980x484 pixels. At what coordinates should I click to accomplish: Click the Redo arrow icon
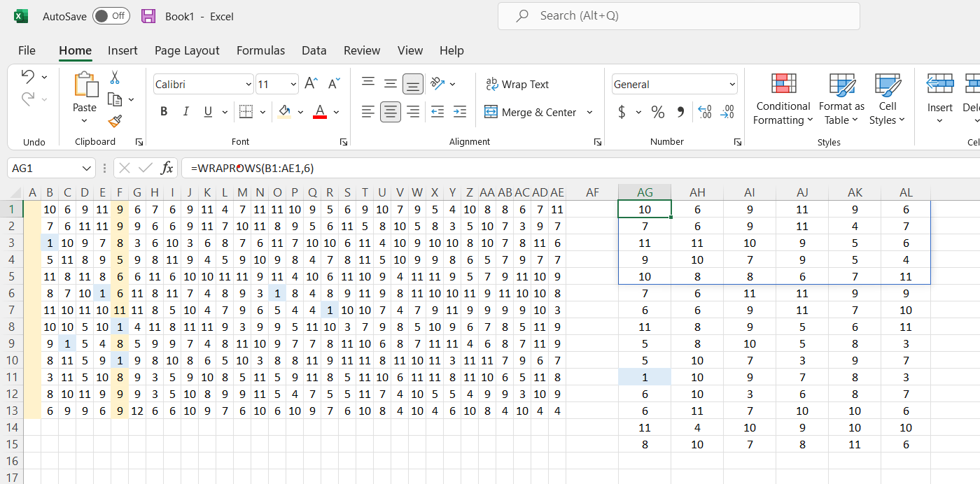[x=28, y=99]
